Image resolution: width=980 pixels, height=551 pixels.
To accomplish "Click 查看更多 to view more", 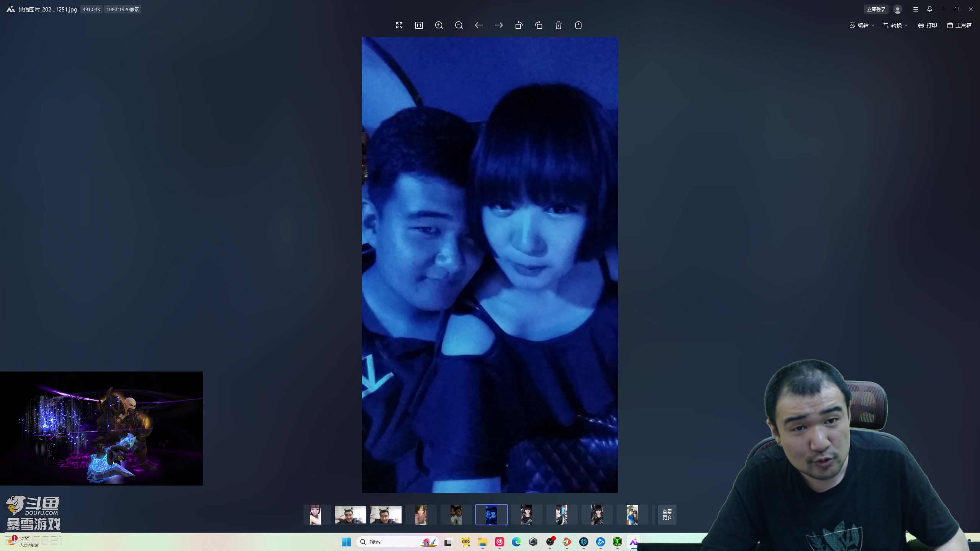I will point(667,515).
